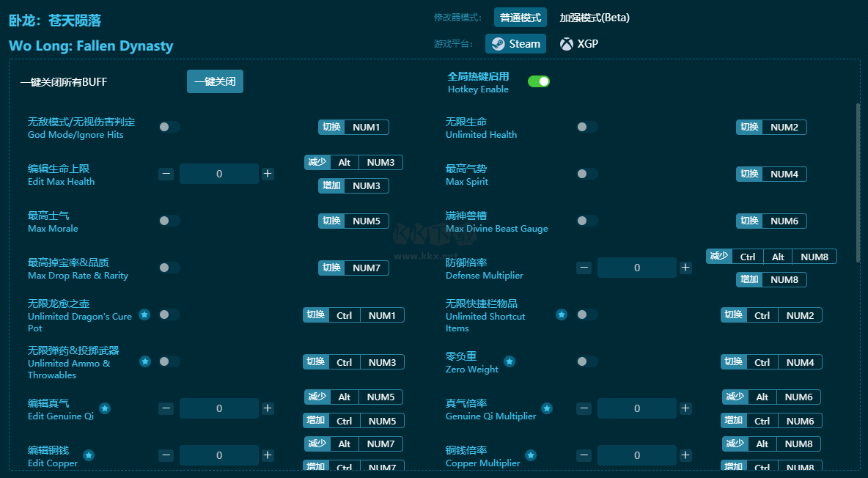868x478 pixels.
Task: Click star icon beside Genuine Qi Multiplier
Action: 547,409
